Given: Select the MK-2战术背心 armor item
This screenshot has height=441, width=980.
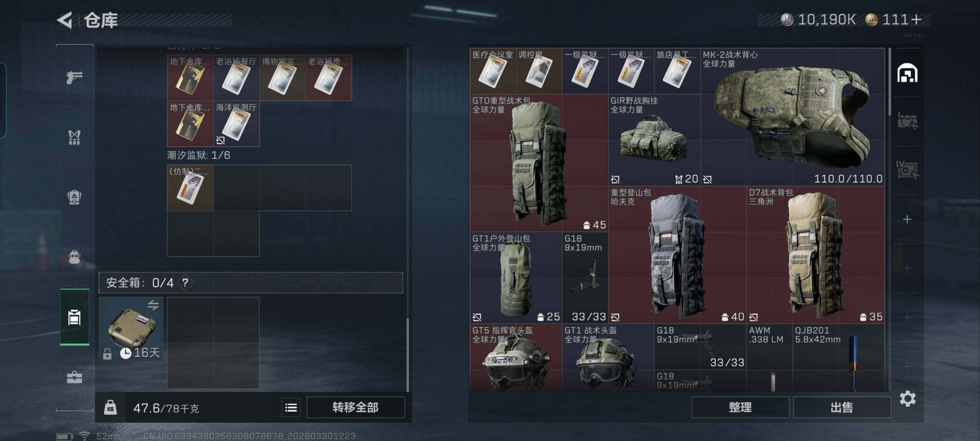Looking at the screenshot, I should (x=792, y=117).
